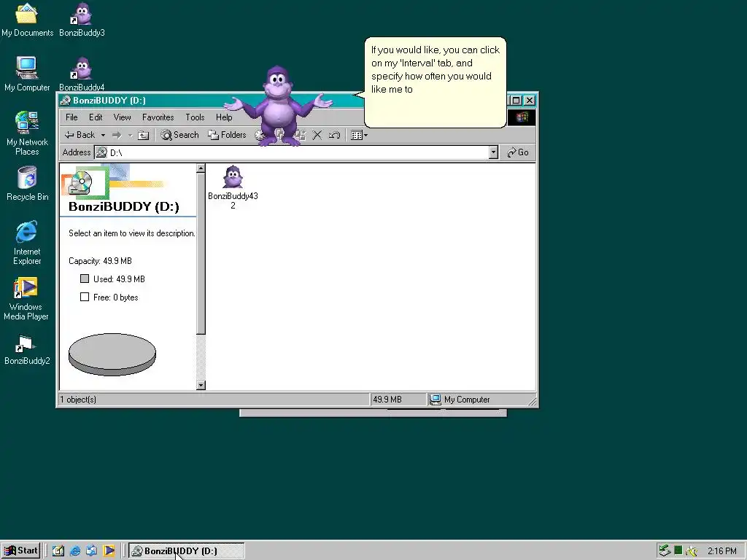
Task: Launch Windows Media Player from Quick Launch
Action: coord(109,551)
